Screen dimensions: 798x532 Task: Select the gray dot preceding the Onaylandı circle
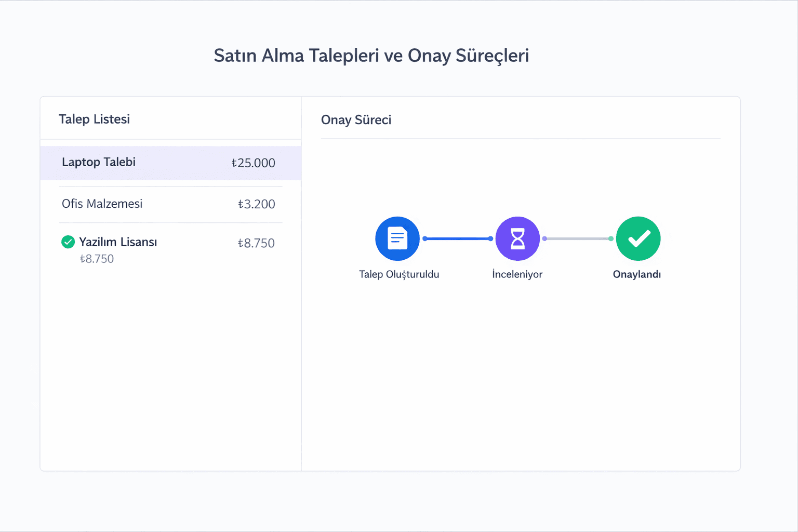tap(609, 238)
